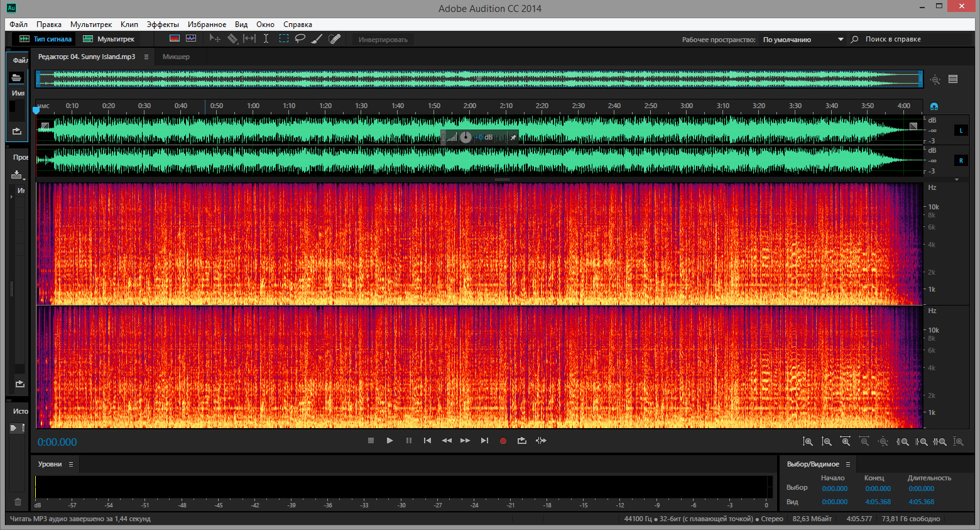
Task: Click Zoom to Selection icon
Action: (940, 442)
